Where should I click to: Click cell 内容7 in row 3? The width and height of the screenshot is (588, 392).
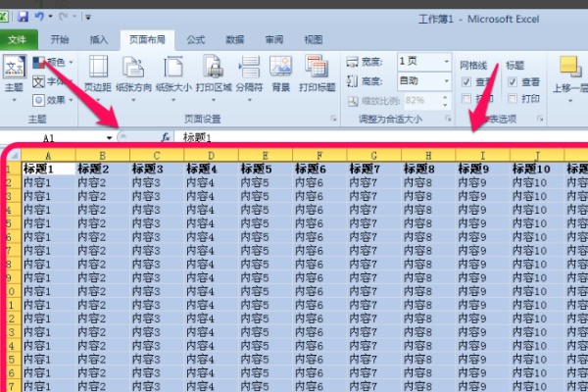point(374,196)
